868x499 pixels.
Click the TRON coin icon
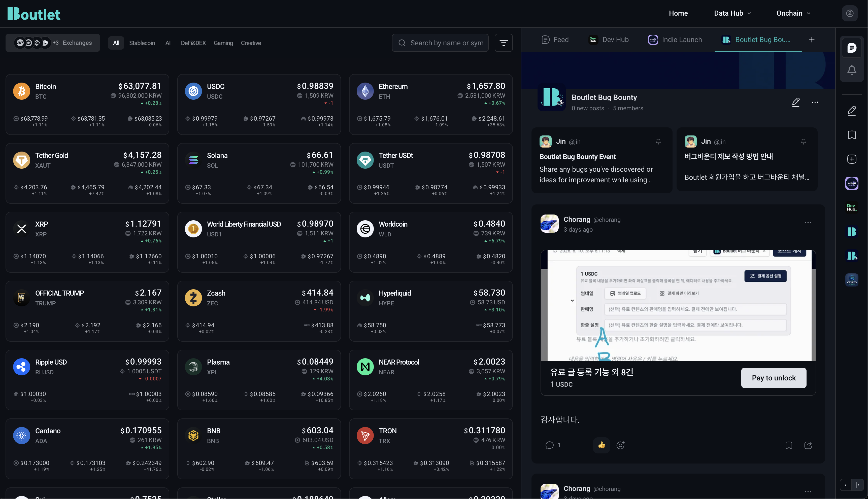365,436
